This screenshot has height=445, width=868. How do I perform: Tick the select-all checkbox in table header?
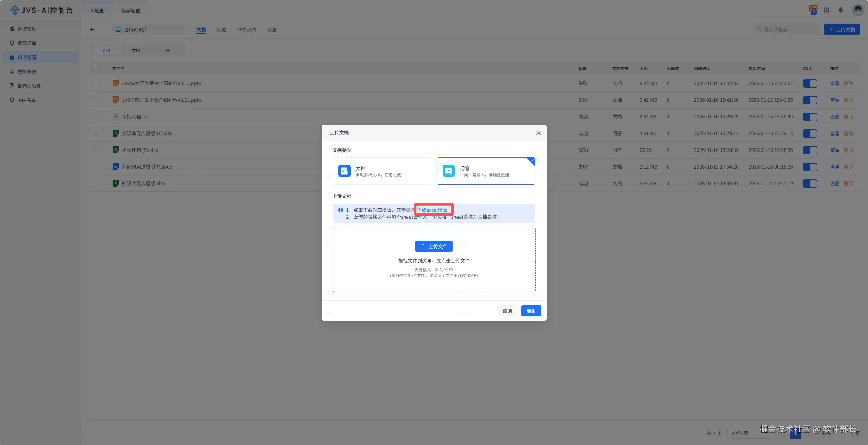[96, 68]
